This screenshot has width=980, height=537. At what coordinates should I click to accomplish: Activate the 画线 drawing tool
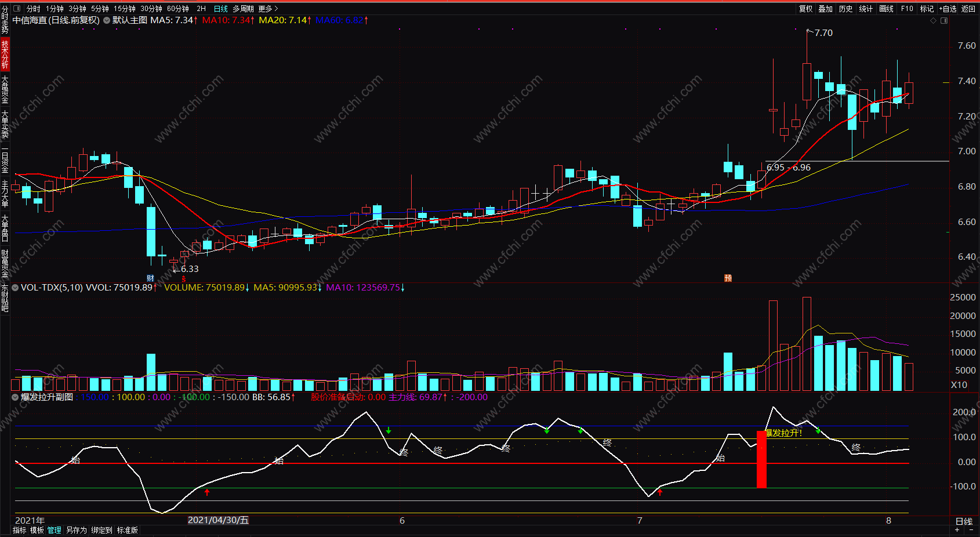tap(886, 9)
